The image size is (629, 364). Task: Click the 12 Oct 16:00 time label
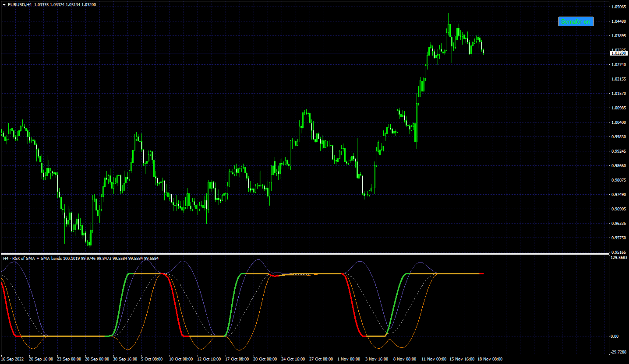click(209, 359)
